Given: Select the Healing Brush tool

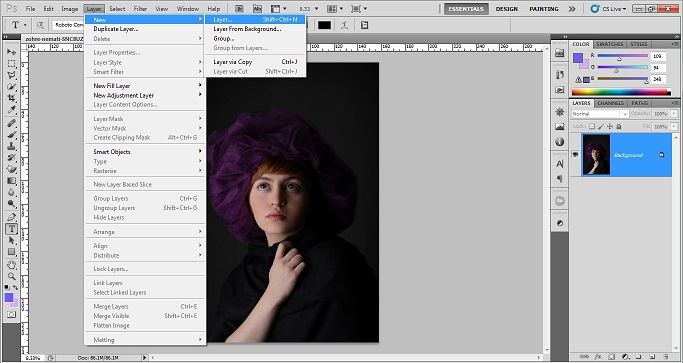Looking at the screenshot, I should coord(11,123).
